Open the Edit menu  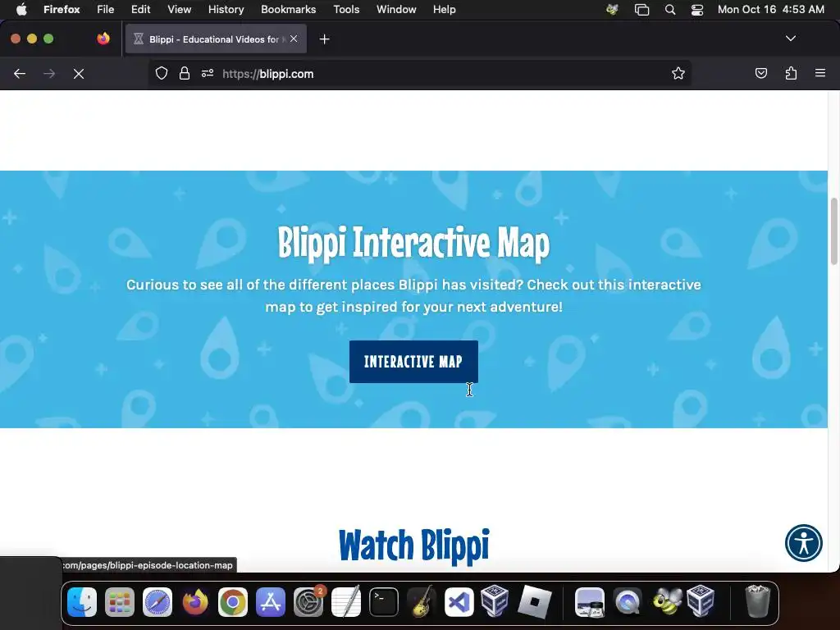point(140,9)
